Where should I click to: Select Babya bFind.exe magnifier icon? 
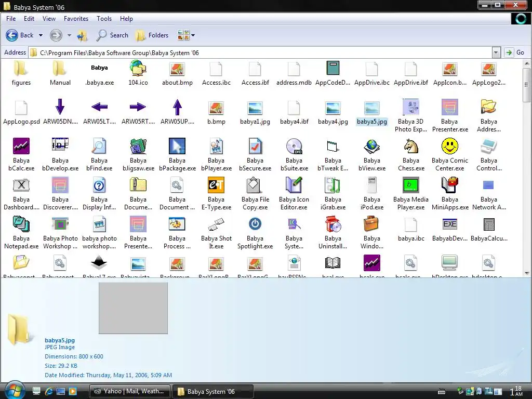coord(99,146)
